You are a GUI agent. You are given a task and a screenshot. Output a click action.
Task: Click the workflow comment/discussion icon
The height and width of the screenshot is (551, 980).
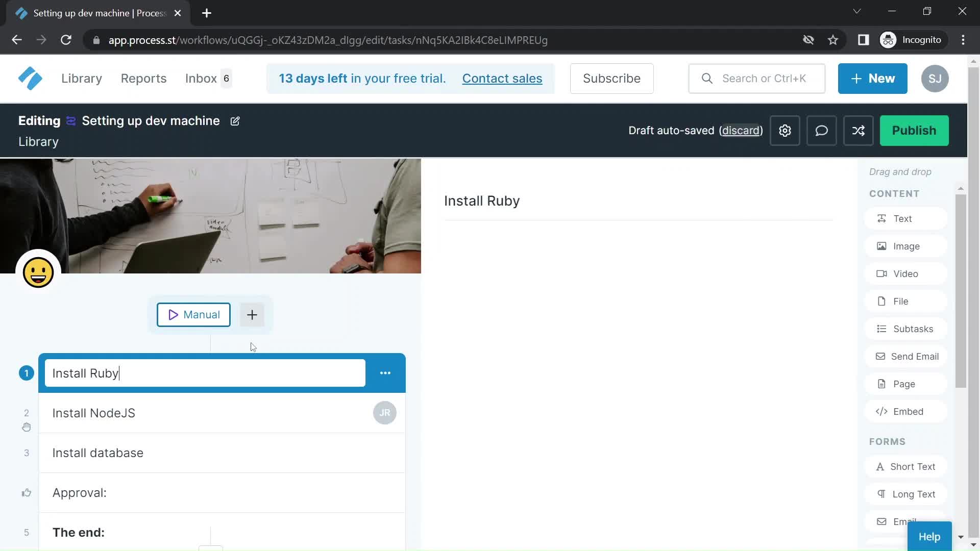pyautogui.click(x=822, y=130)
